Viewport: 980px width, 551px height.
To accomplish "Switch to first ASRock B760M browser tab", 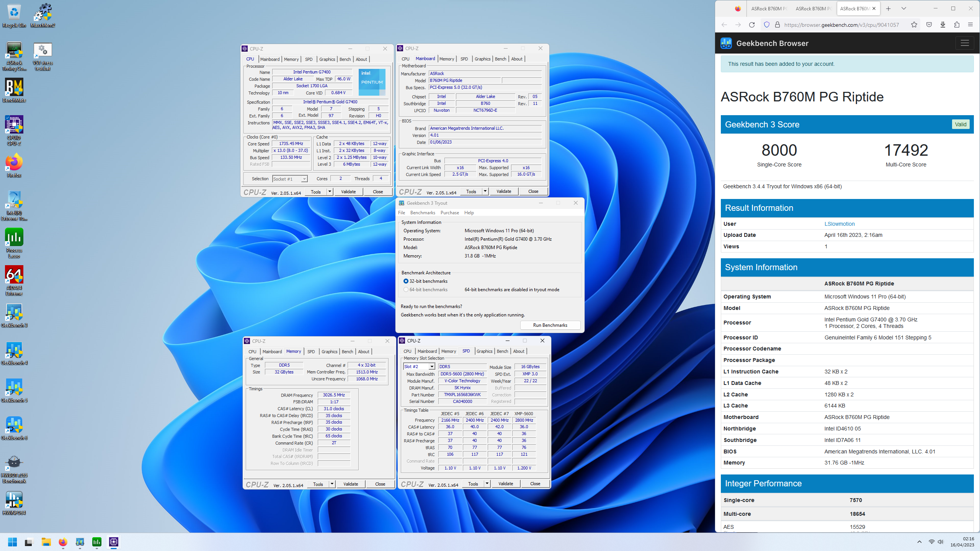I will [x=769, y=8].
